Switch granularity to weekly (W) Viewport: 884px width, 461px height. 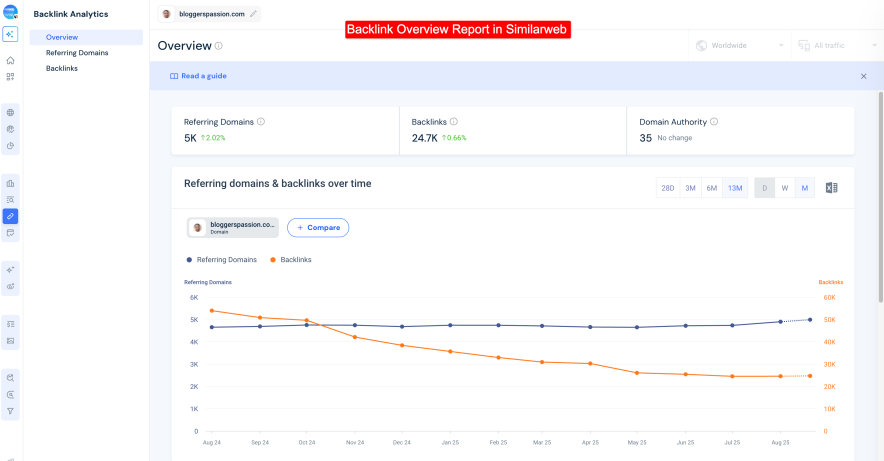[785, 188]
